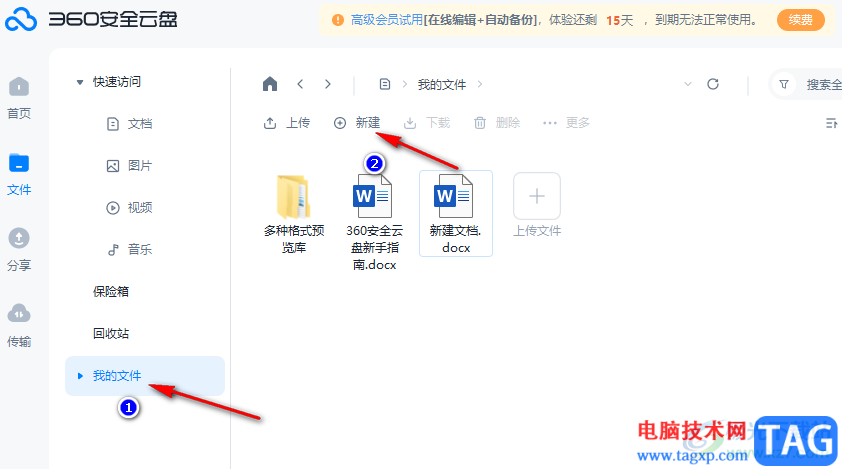This screenshot has width=842, height=469.
Task: Open 音乐 in quick access
Action: [x=129, y=250]
